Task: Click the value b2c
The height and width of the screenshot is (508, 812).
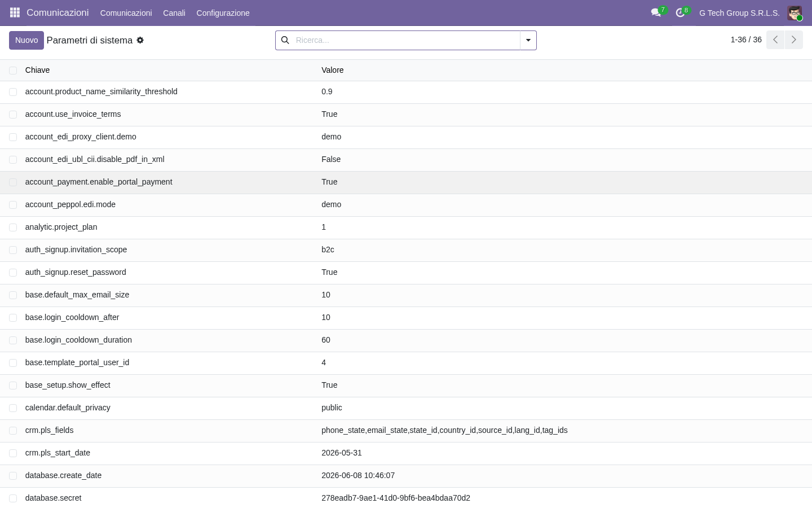Action: click(x=328, y=249)
